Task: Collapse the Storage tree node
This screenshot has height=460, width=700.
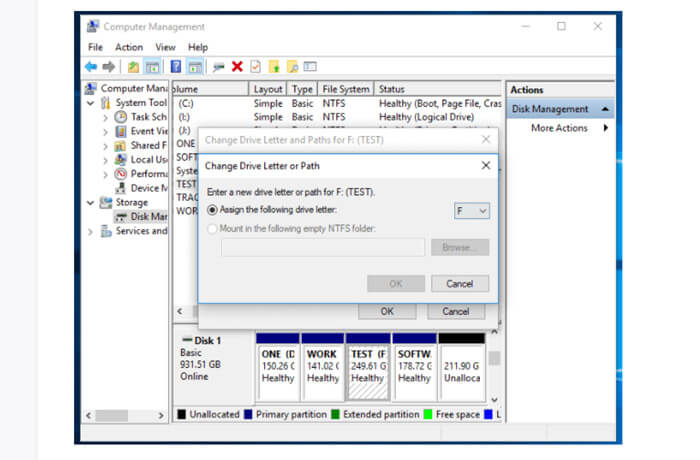Action: (91, 203)
